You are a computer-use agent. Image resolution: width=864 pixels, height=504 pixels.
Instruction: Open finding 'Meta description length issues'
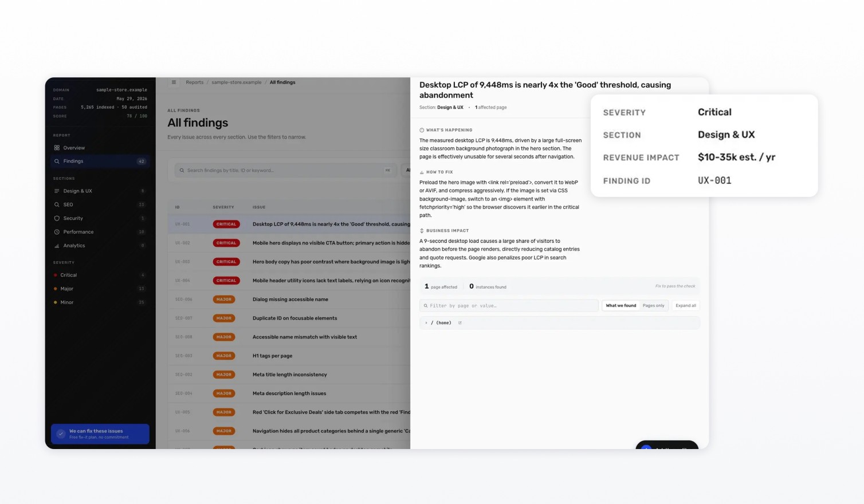pyautogui.click(x=289, y=394)
